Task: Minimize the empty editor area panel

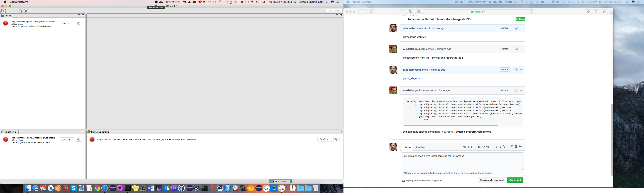Action: pos(337,15)
